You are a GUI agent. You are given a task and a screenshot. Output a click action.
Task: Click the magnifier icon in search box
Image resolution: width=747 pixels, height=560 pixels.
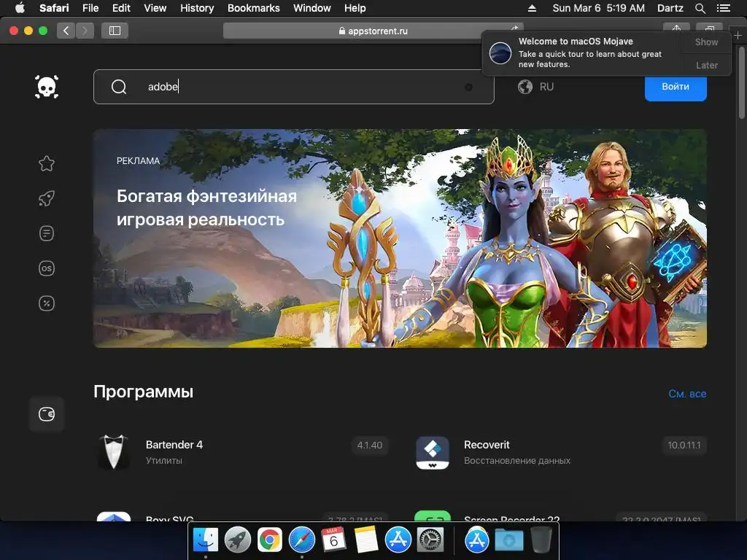[x=119, y=87]
